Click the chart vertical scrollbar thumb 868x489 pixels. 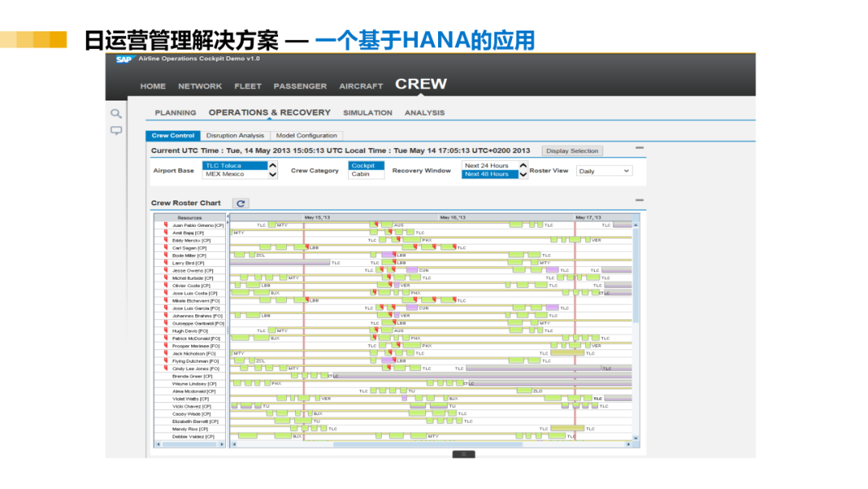click(636, 275)
